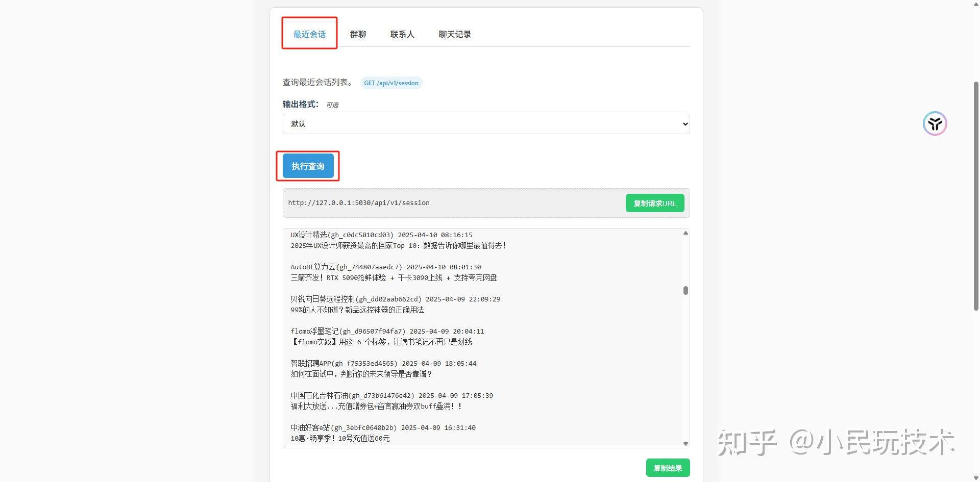980x482 pixels.
Task: Switch to the 群聊 tab
Action: (358, 34)
